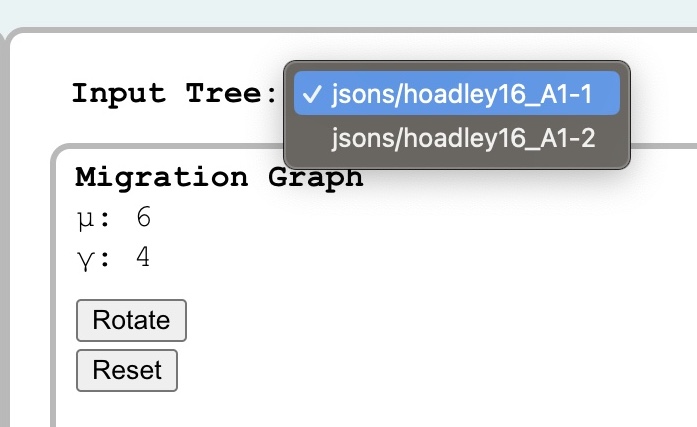Click the Migration Graph heading
The height and width of the screenshot is (427, 697).
pos(219,178)
